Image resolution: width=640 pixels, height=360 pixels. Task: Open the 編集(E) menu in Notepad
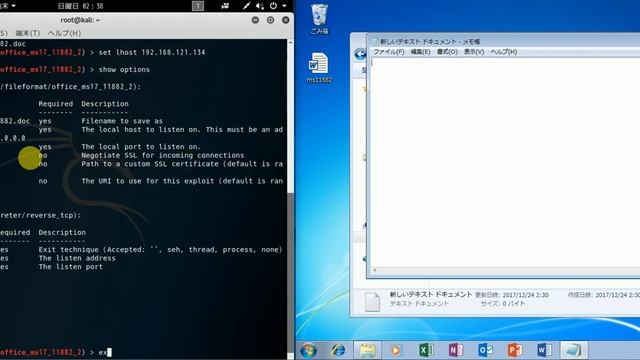coord(420,52)
